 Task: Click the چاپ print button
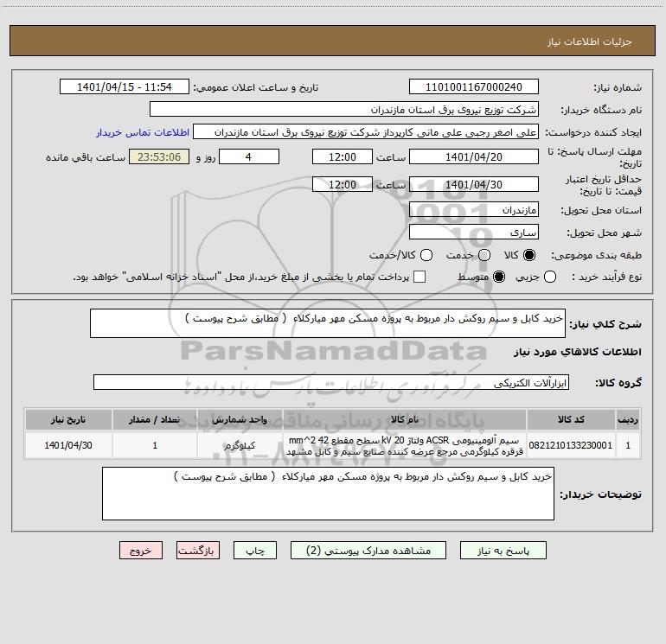[x=255, y=551]
